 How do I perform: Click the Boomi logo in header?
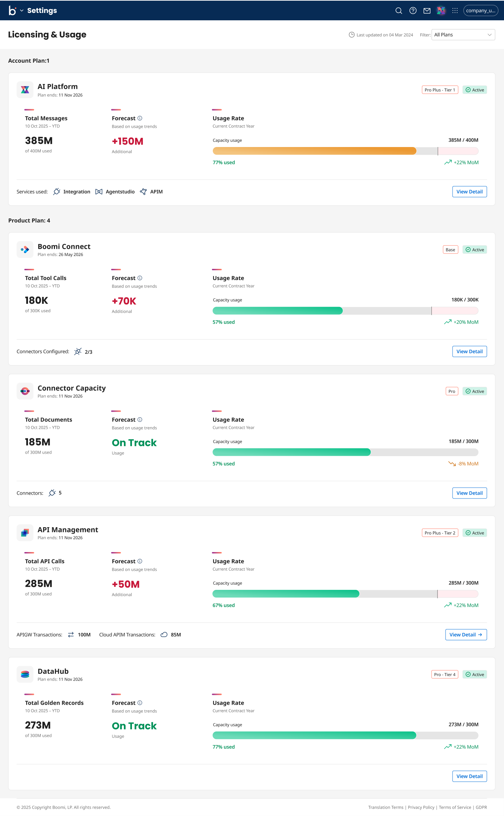point(12,11)
